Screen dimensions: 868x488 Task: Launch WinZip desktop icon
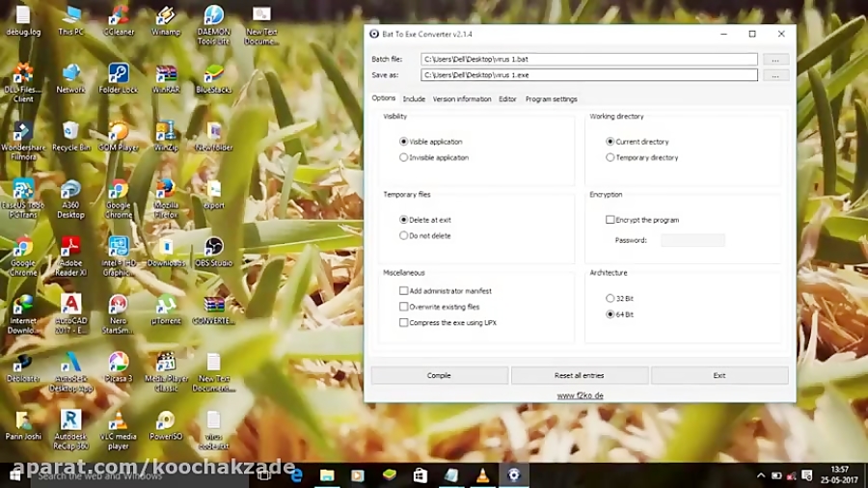166,137
